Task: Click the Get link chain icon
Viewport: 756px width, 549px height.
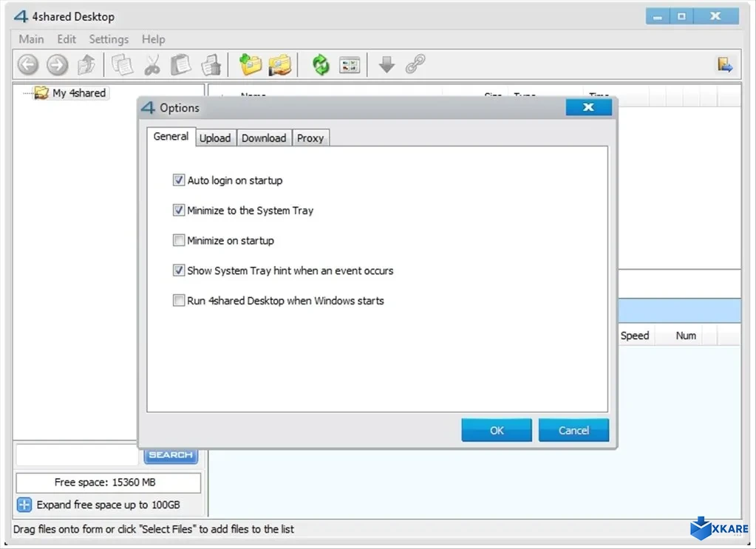Action: tap(415, 64)
